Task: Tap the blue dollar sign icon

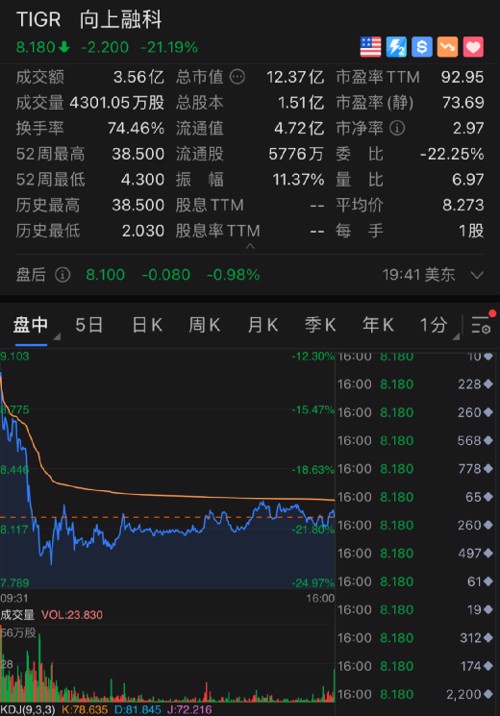Action: pyautogui.click(x=422, y=47)
